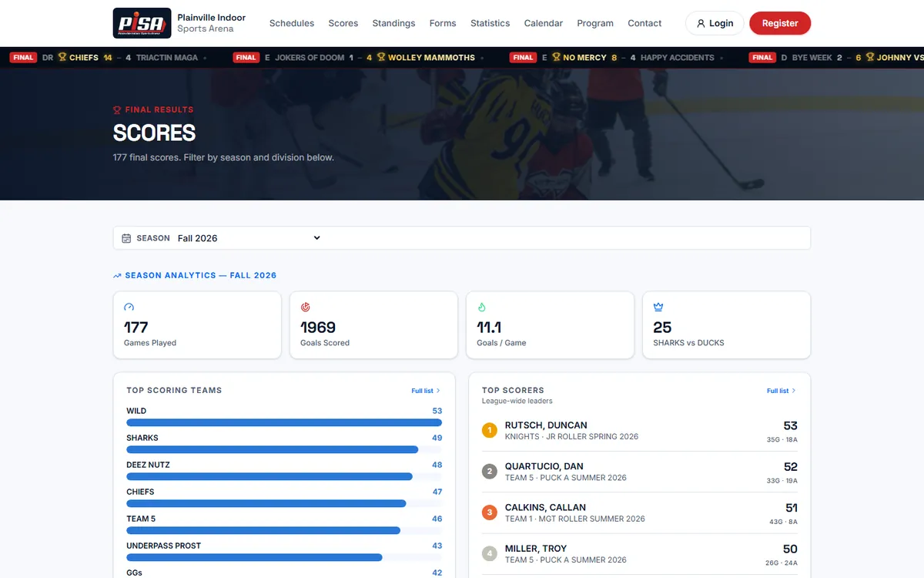Click the trophy icon beside FINAL RESULTS

pos(117,109)
